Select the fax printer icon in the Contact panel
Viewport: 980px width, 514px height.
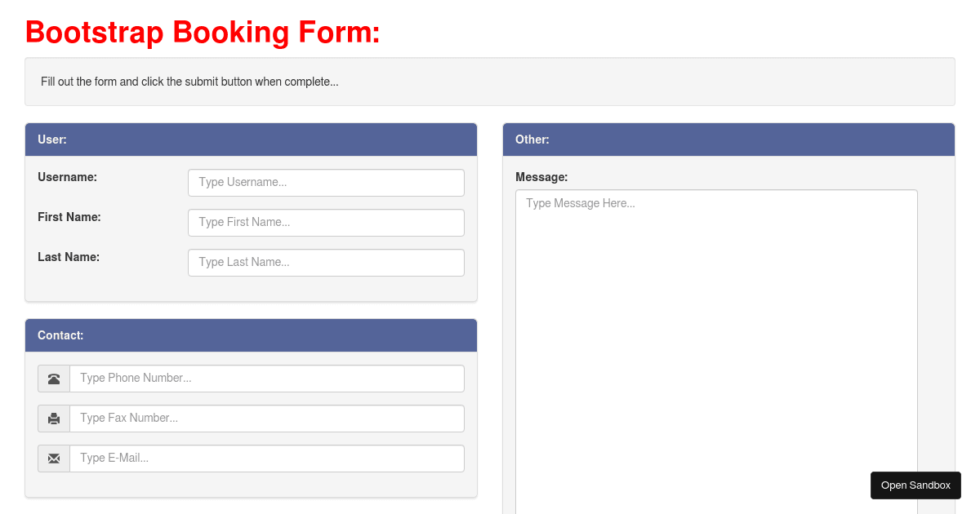point(53,418)
